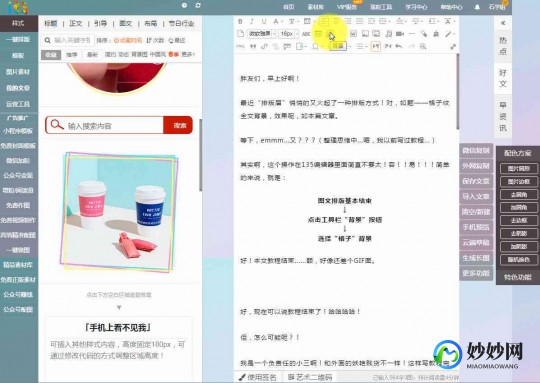Click the 保存文章 button
The width and height of the screenshot is (540, 383).
(476, 181)
